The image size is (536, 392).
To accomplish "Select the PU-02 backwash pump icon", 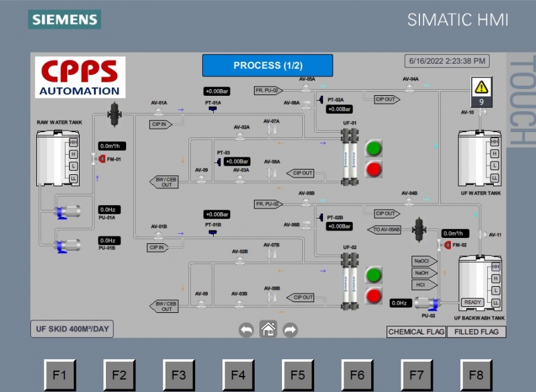I will click(426, 304).
